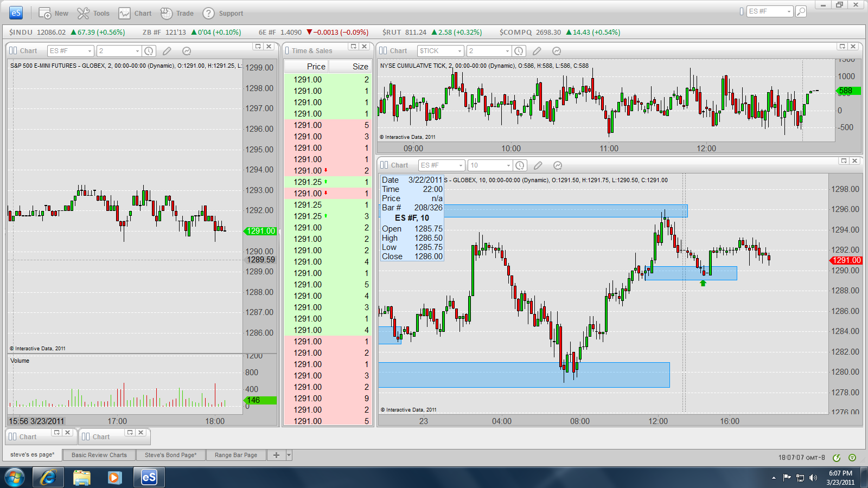868x488 pixels.
Task: Click the green arrow marker on 10-minute chart
Action: pyautogui.click(x=703, y=283)
